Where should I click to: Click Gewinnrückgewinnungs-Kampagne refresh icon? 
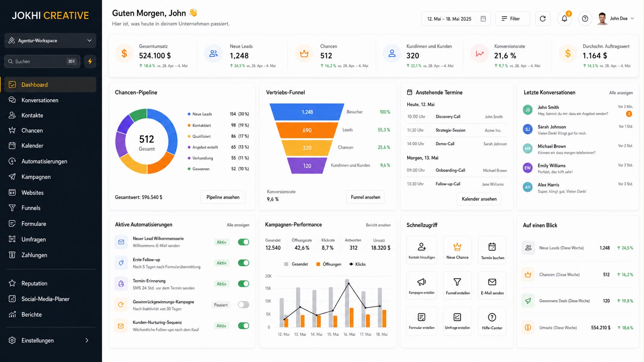[121, 305]
